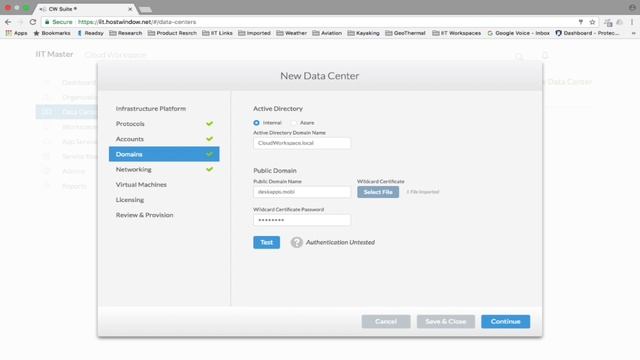Screen dimensions: 640x360
Task: Open the Weather bookmarks folder
Action: (x=291, y=33)
